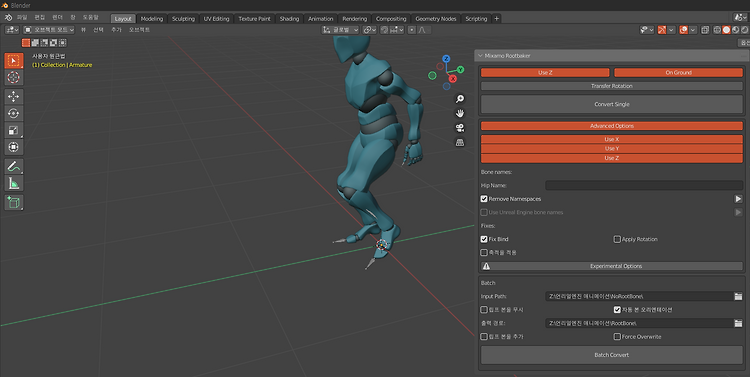Image resolution: width=750 pixels, height=377 pixels.
Task: Click the Transfer Rotation button
Action: point(612,86)
